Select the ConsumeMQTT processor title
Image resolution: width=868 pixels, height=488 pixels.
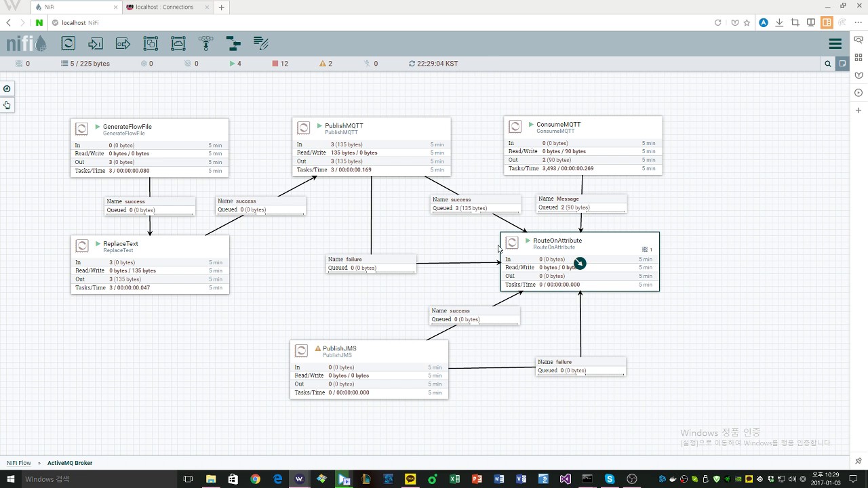pyautogui.click(x=558, y=125)
